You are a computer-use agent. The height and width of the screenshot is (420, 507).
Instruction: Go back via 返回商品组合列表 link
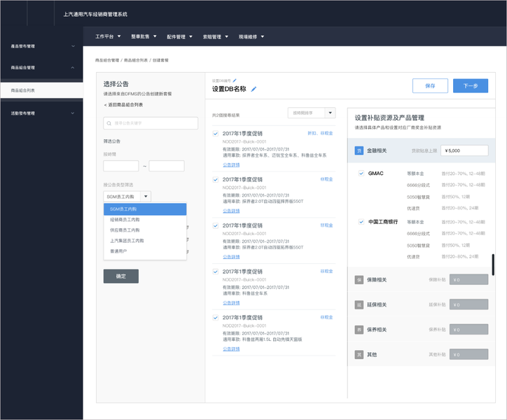click(123, 105)
